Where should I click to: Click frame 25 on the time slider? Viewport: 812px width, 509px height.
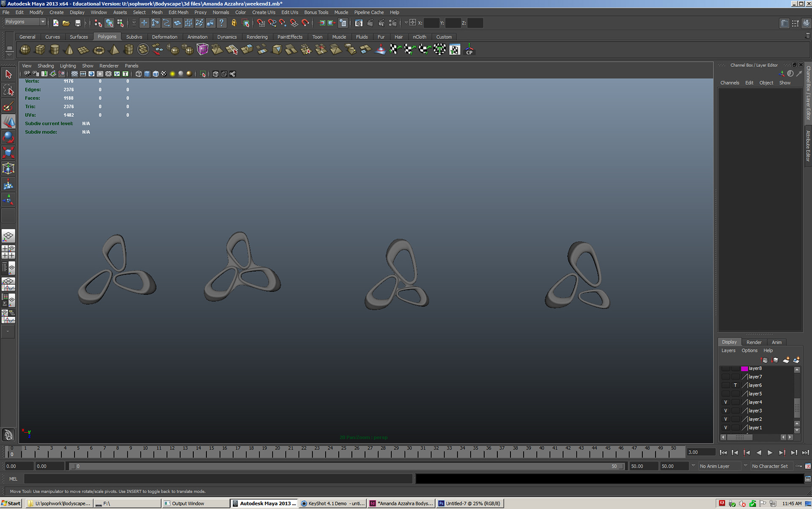(x=343, y=452)
